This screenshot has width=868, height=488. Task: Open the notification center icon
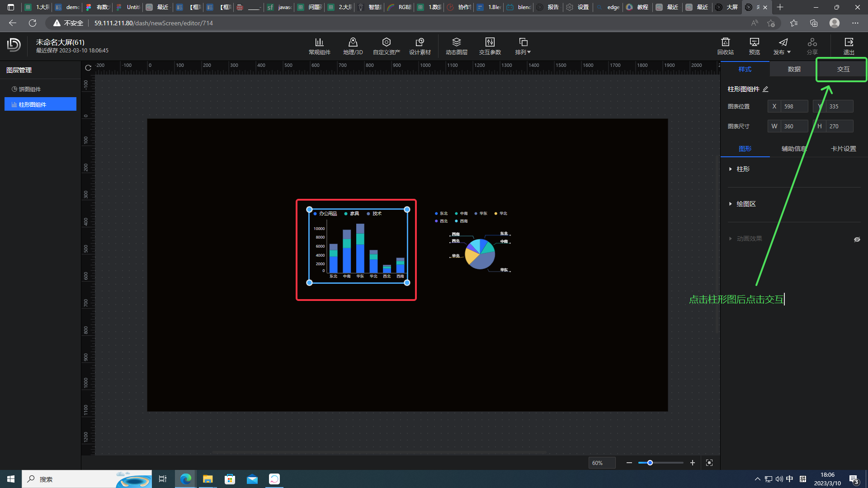tap(854, 479)
